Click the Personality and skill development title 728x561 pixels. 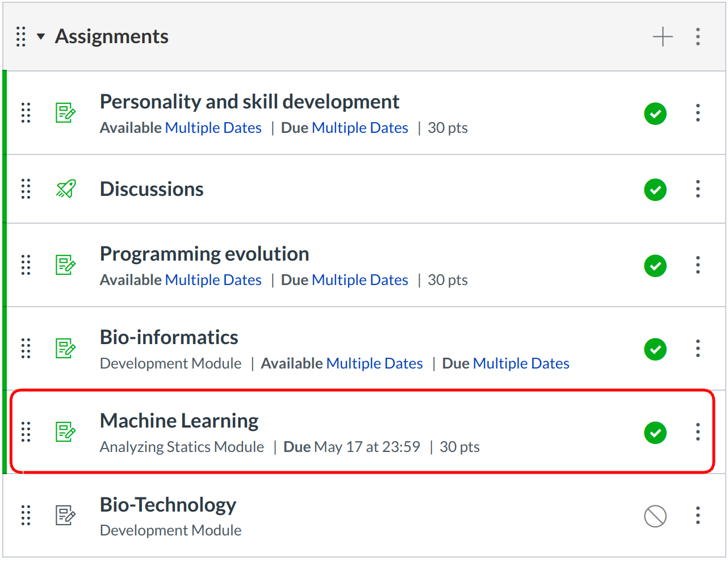pyautogui.click(x=249, y=102)
